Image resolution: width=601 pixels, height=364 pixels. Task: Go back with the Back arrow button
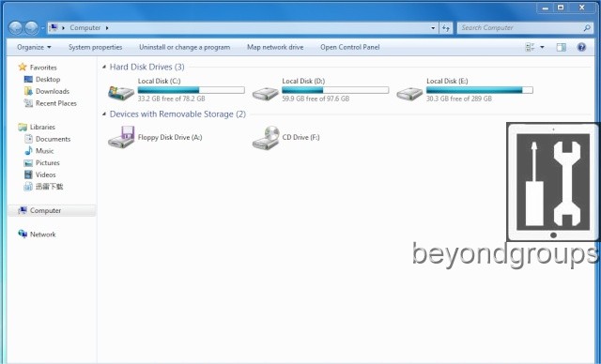15,27
